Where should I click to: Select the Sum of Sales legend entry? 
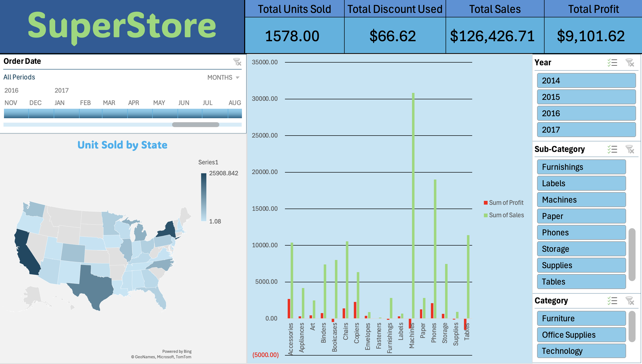[504, 215]
